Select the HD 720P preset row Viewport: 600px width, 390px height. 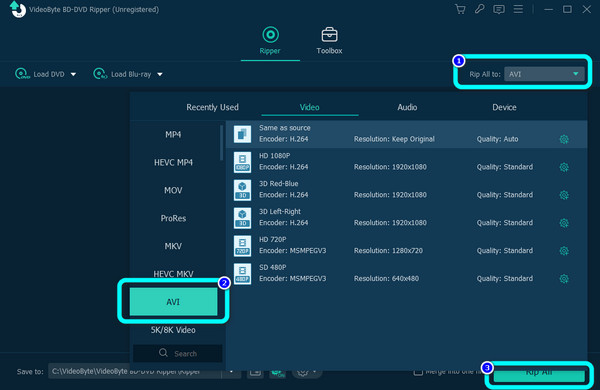point(406,245)
